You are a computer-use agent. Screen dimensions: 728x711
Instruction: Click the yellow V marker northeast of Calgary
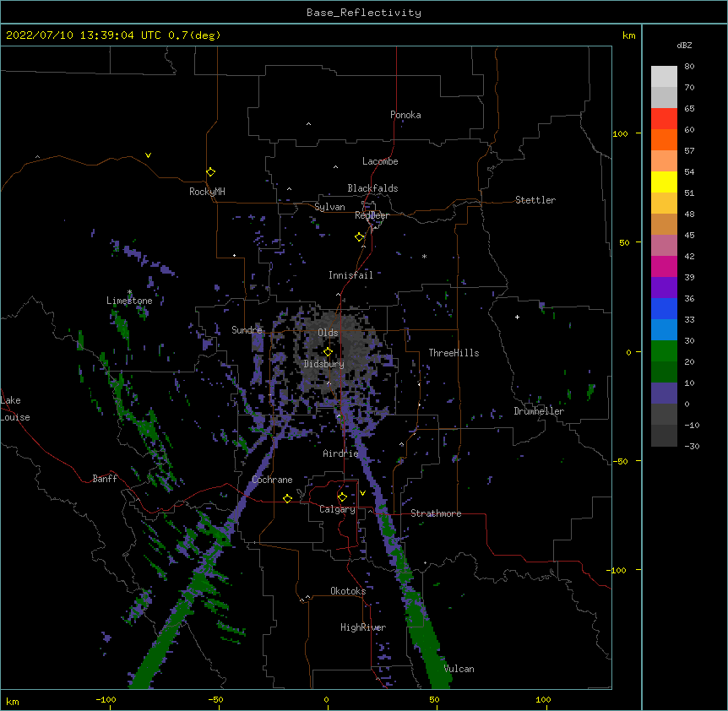(362, 493)
